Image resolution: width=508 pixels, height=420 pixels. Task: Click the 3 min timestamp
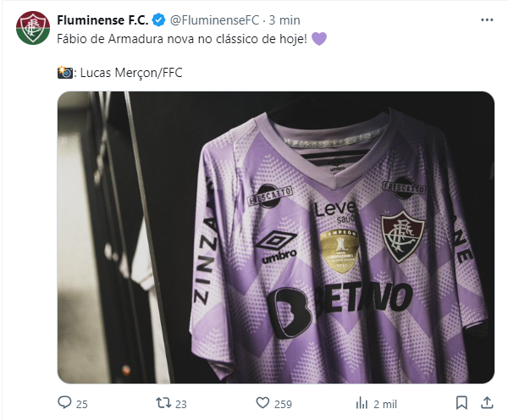coord(284,20)
